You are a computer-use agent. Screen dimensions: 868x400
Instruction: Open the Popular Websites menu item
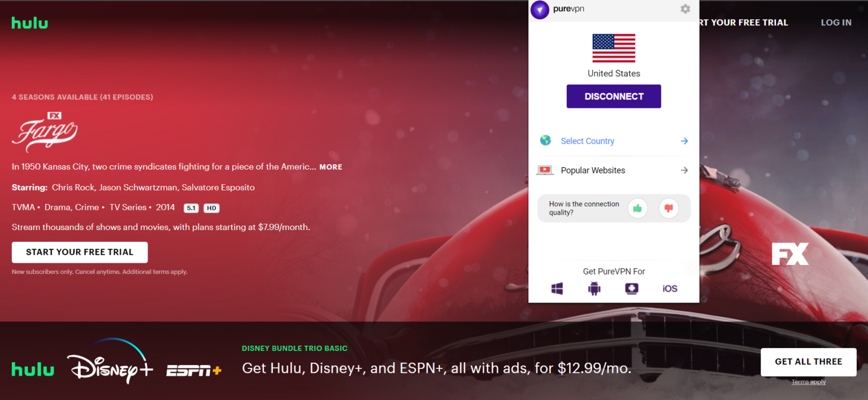pos(593,170)
